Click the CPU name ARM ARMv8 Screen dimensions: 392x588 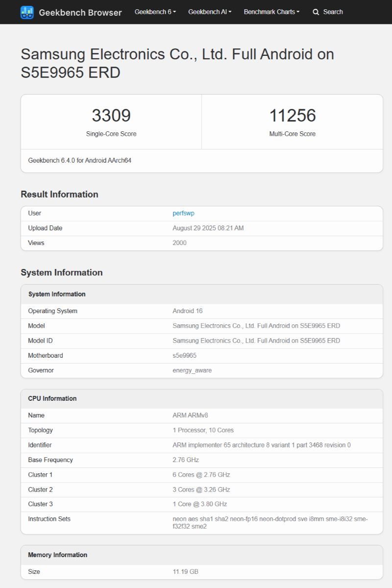tap(191, 416)
